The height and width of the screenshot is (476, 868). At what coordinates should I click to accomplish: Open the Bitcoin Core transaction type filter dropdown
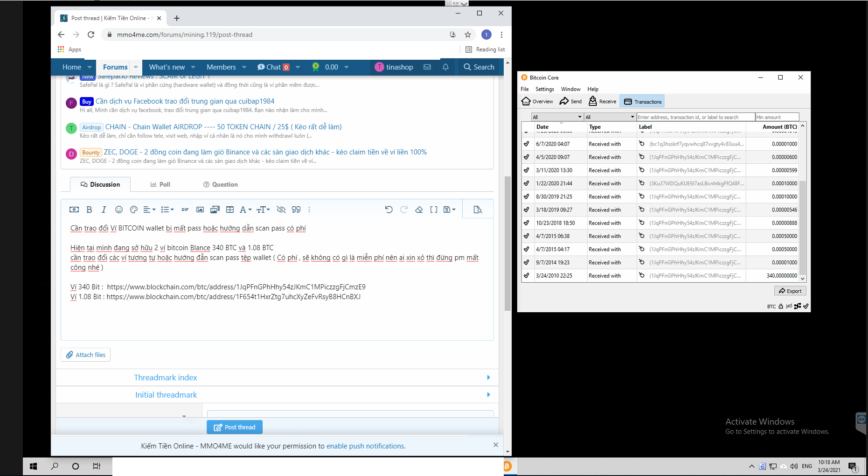[x=610, y=117]
